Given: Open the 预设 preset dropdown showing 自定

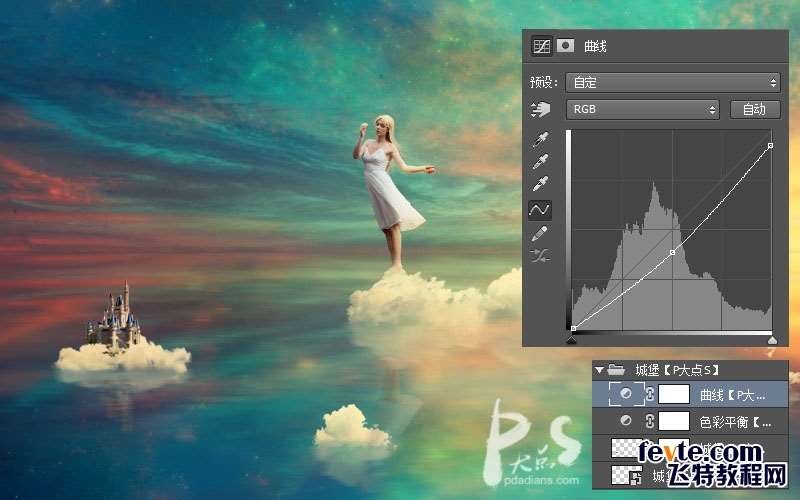Looking at the screenshot, I should (673, 82).
